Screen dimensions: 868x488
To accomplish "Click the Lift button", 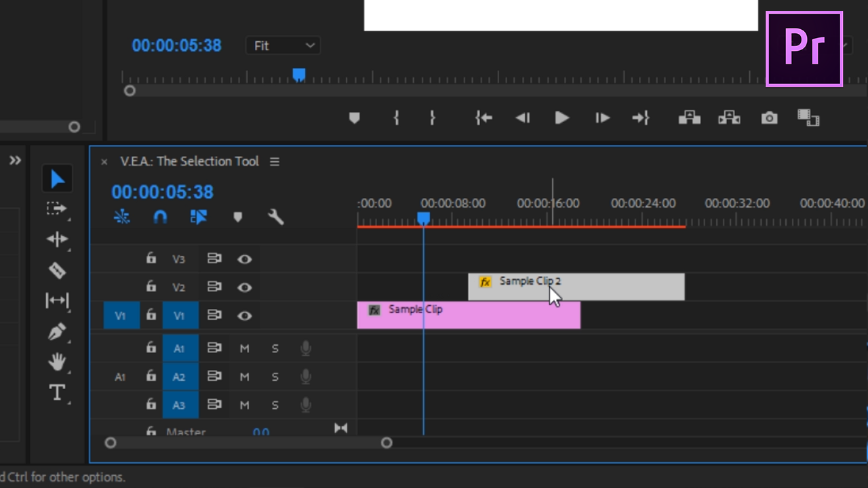I will (690, 118).
